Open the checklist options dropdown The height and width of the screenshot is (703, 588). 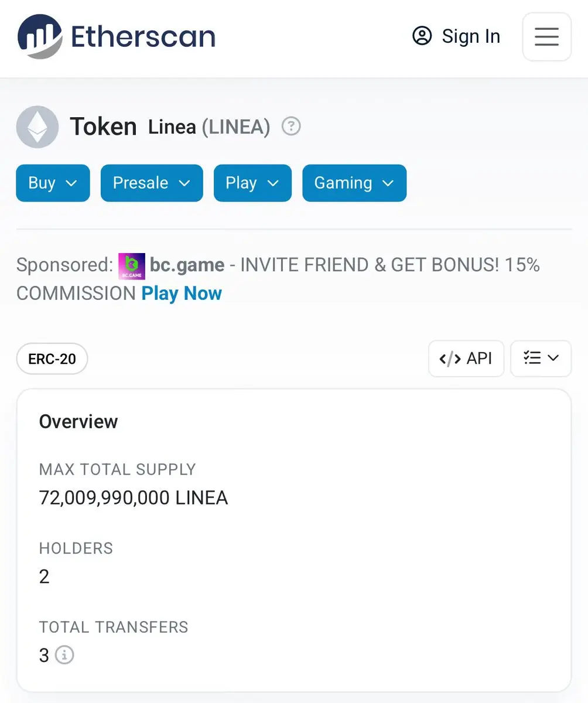tap(541, 358)
